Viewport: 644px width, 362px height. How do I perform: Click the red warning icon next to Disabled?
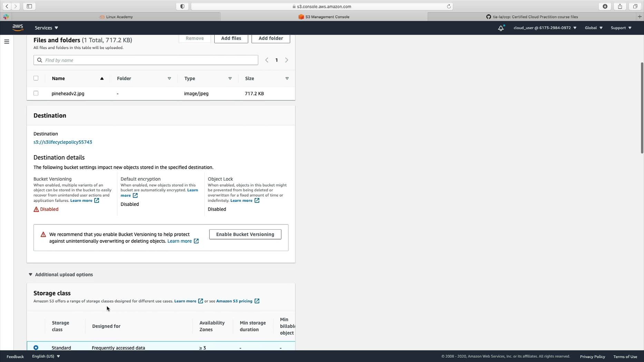pos(36,209)
